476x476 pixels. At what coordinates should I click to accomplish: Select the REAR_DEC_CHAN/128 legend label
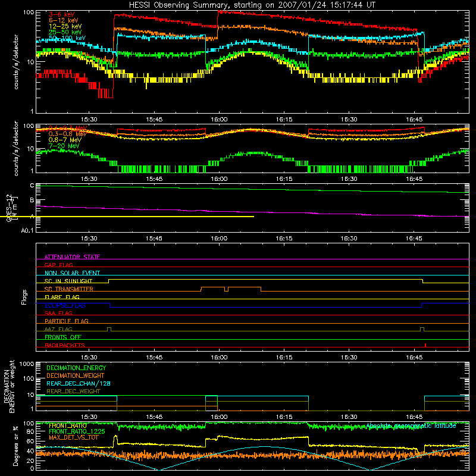point(79,383)
